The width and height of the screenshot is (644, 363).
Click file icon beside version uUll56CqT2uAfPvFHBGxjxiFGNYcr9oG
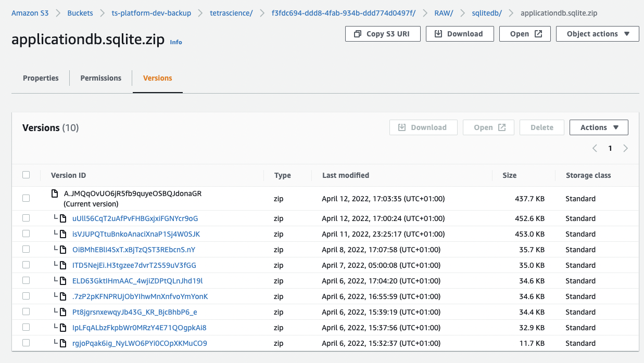[x=63, y=218]
